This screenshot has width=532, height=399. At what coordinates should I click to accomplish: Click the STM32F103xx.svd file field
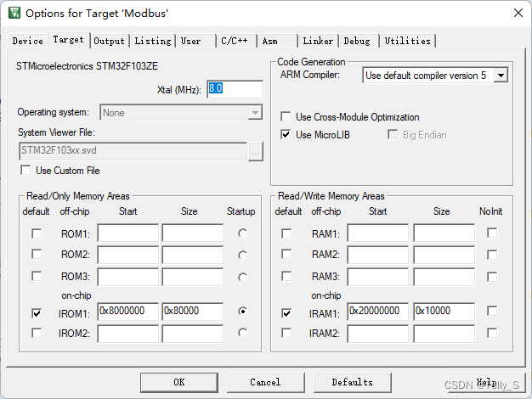[133, 151]
